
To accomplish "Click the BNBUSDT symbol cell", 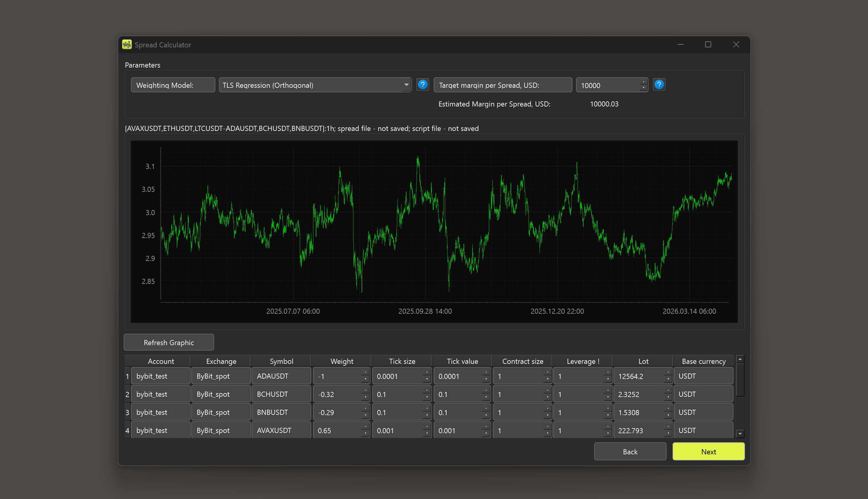I will pos(281,412).
